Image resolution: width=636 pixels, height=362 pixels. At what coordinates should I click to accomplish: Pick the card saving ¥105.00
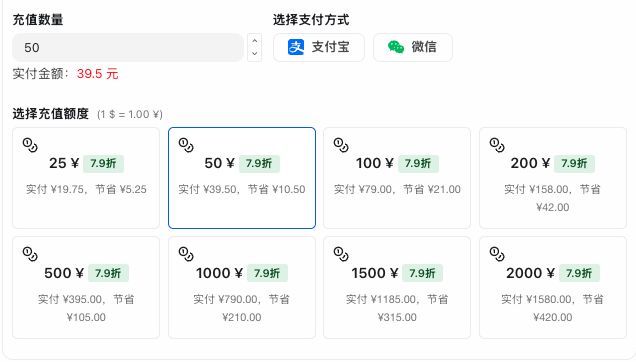[x=86, y=287]
